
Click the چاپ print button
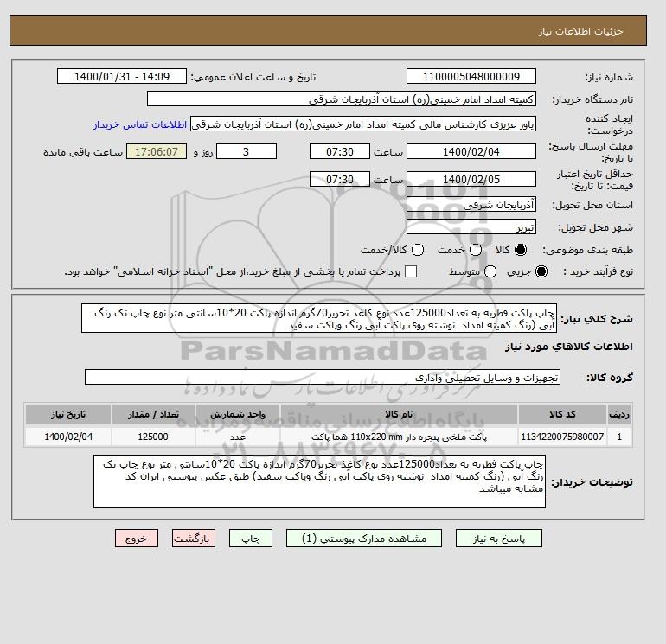(251, 539)
